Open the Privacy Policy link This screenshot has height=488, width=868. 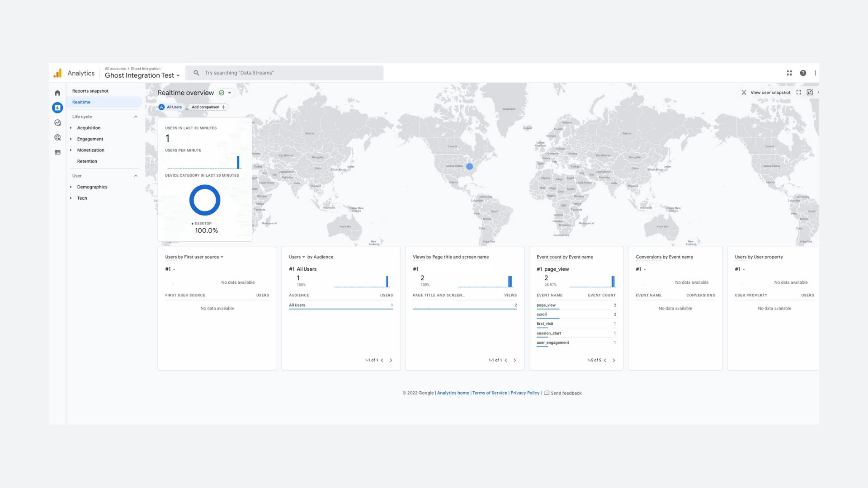pos(525,393)
